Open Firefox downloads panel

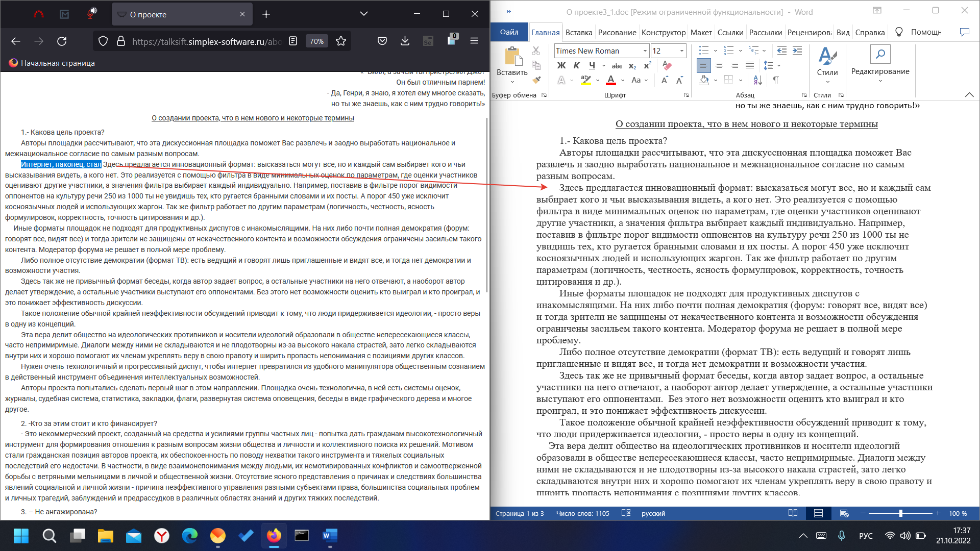[x=405, y=41]
